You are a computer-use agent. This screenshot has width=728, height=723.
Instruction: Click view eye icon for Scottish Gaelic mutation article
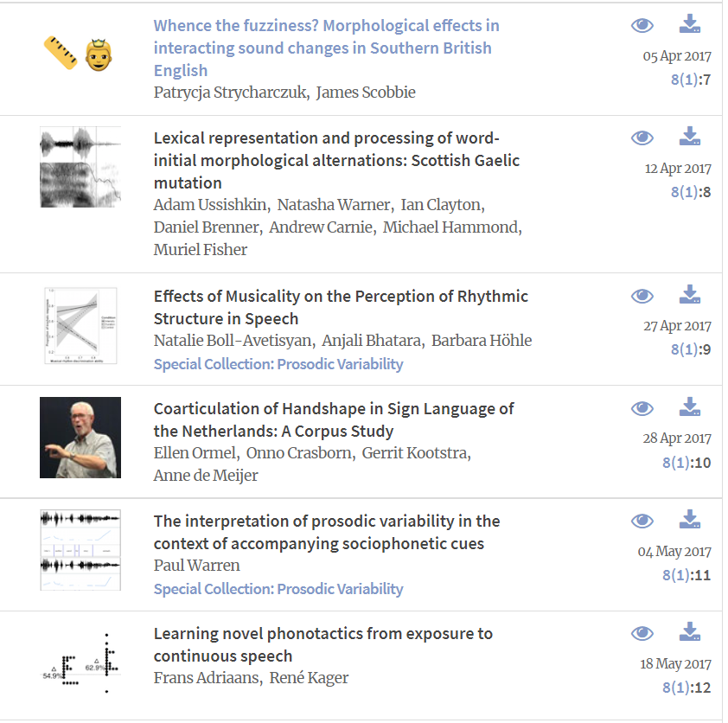[642, 138]
